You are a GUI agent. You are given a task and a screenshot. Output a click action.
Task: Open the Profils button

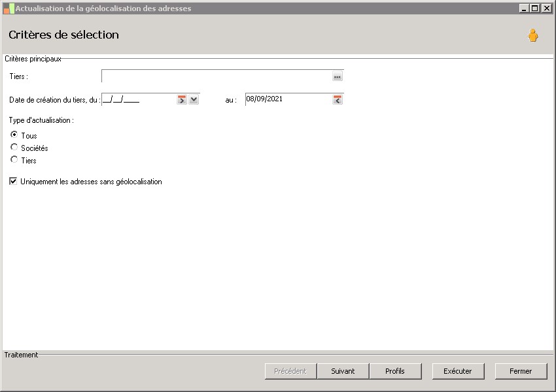395,371
